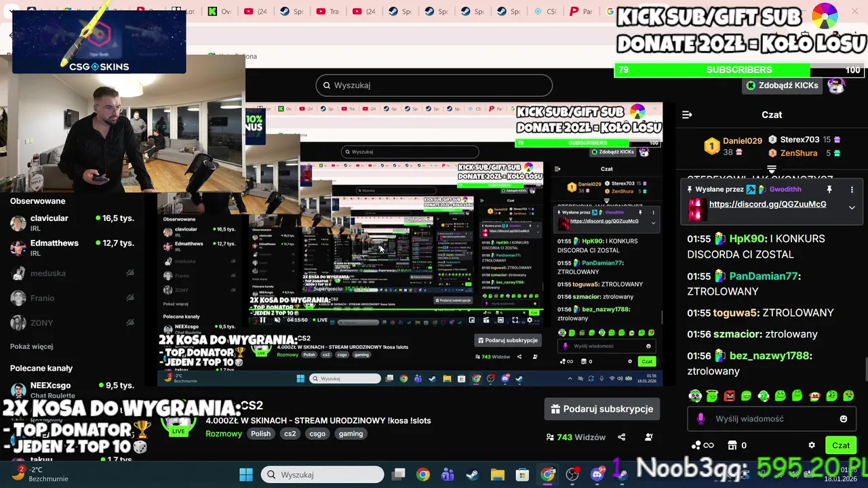
Task: Click the 'Zdobądź KICKs' button
Action: [782, 85]
